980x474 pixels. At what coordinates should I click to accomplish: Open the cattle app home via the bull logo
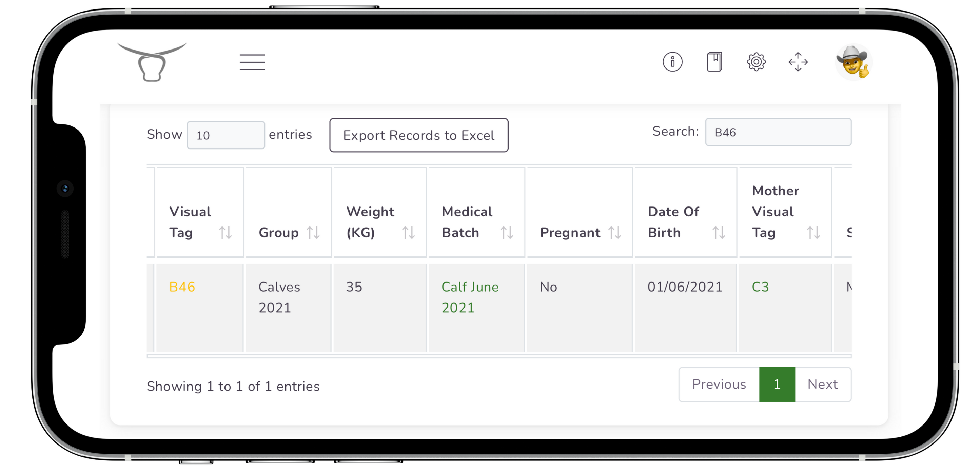coord(152,62)
